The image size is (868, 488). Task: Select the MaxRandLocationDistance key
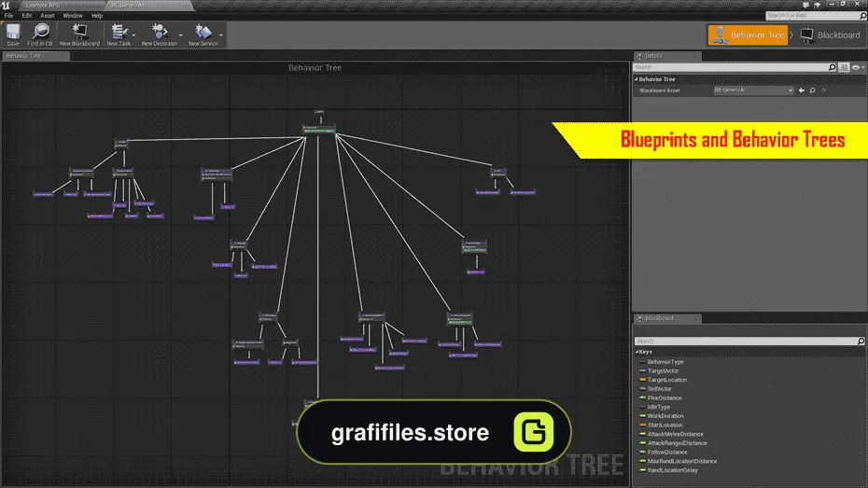(682, 462)
